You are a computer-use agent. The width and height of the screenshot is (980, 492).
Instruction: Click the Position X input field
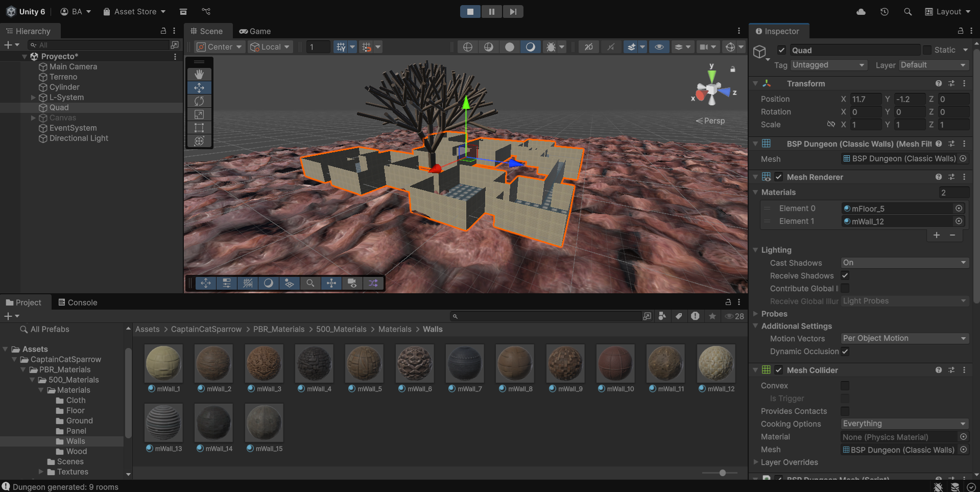tap(866, 99)
